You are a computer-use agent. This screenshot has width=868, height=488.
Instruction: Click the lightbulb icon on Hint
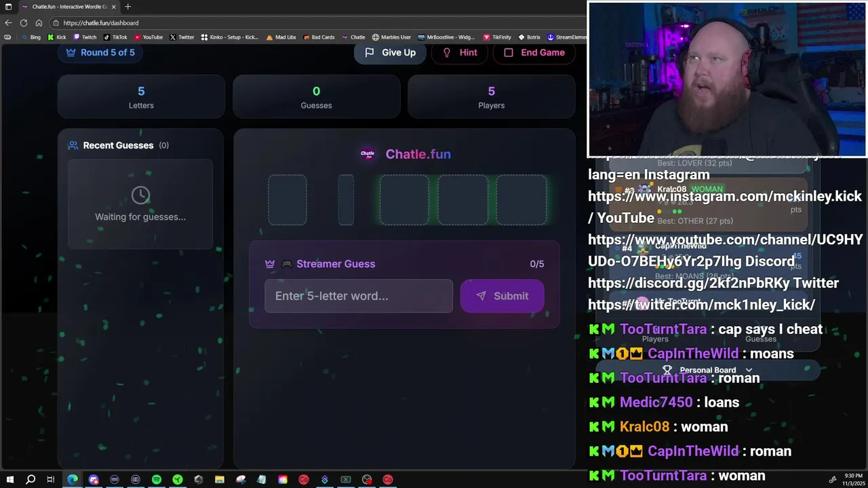click(x=447, y=52)
